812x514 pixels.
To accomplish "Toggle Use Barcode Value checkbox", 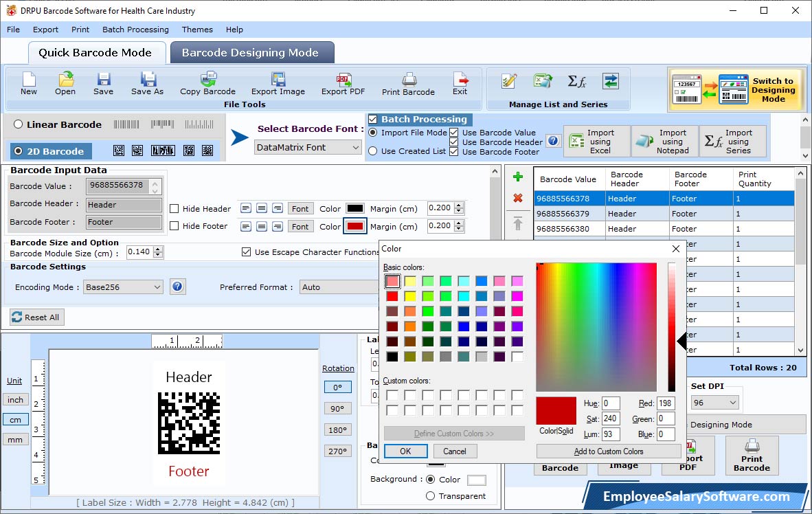I will coord(453,133).
